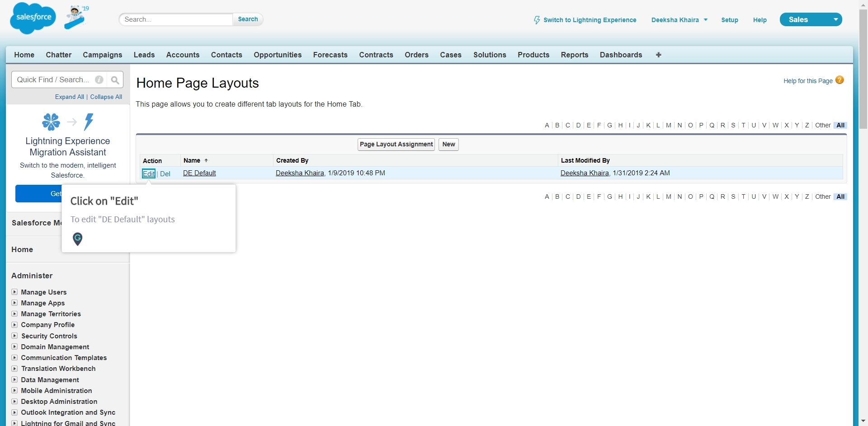
Task: Open the Solutions tab
Action: (x=490, y=55)
